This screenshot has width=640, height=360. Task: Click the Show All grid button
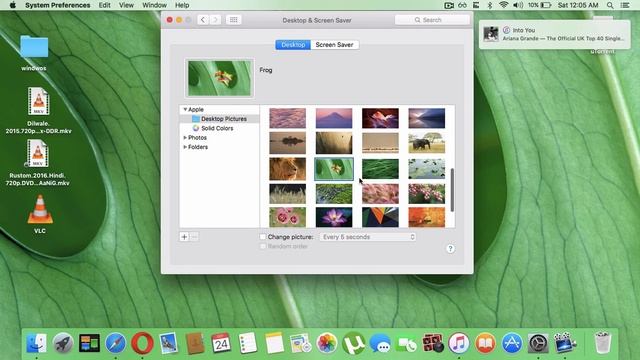coord(233,20)
